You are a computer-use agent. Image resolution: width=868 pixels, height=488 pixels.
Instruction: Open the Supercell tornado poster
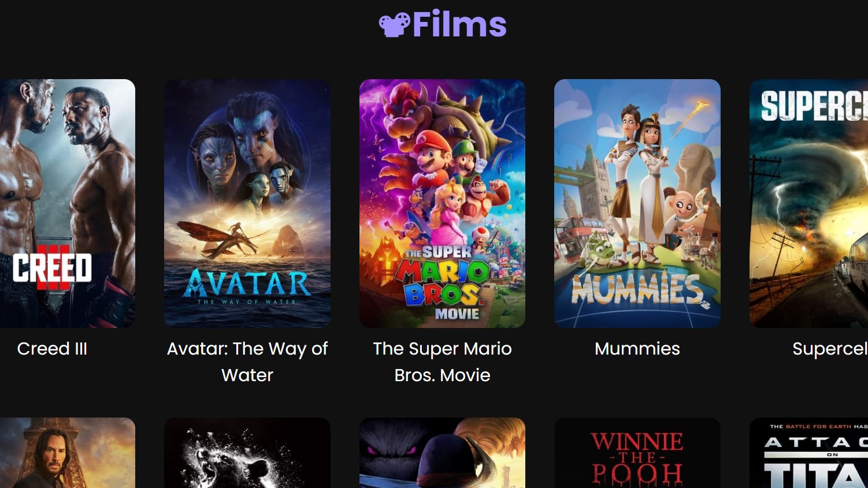coord(808,203)
